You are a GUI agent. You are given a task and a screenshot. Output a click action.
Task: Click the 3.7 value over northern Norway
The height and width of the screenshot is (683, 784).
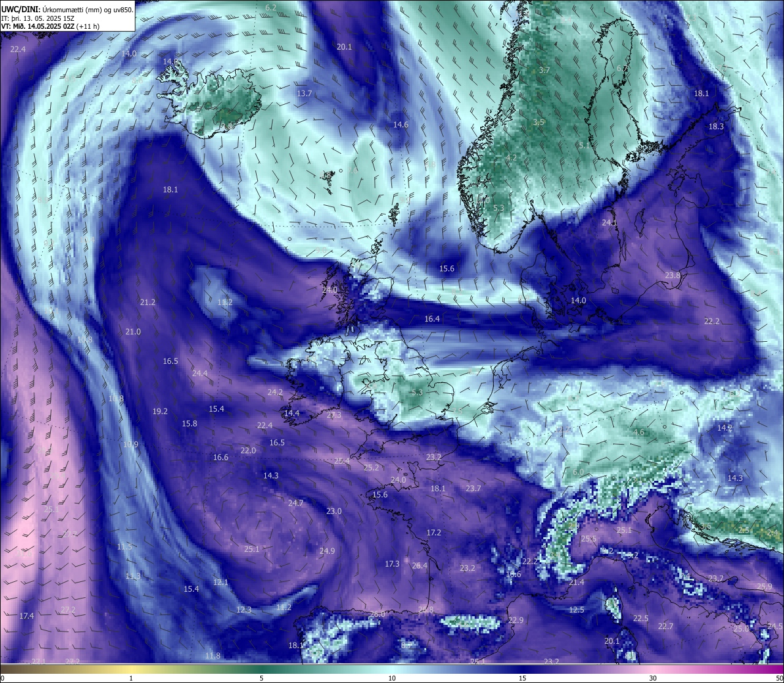pyautogui.click(x=544, y=70)
